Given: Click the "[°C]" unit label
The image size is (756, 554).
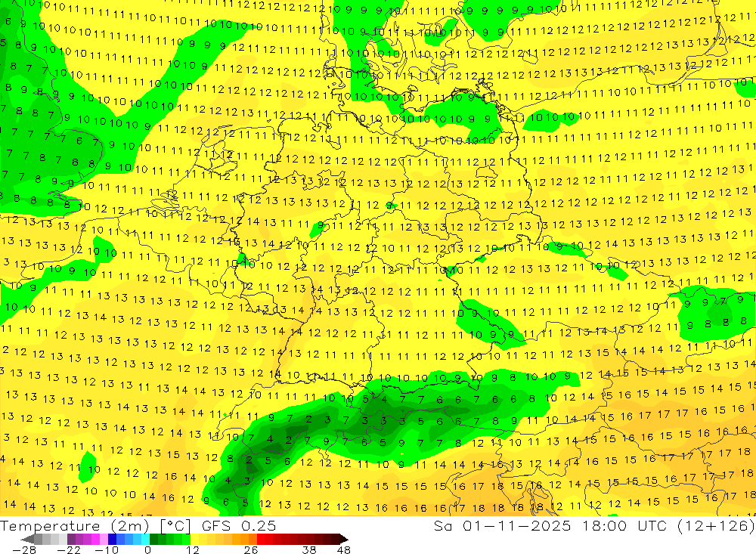Looking at the screenshot, I should tap(175, 525).
